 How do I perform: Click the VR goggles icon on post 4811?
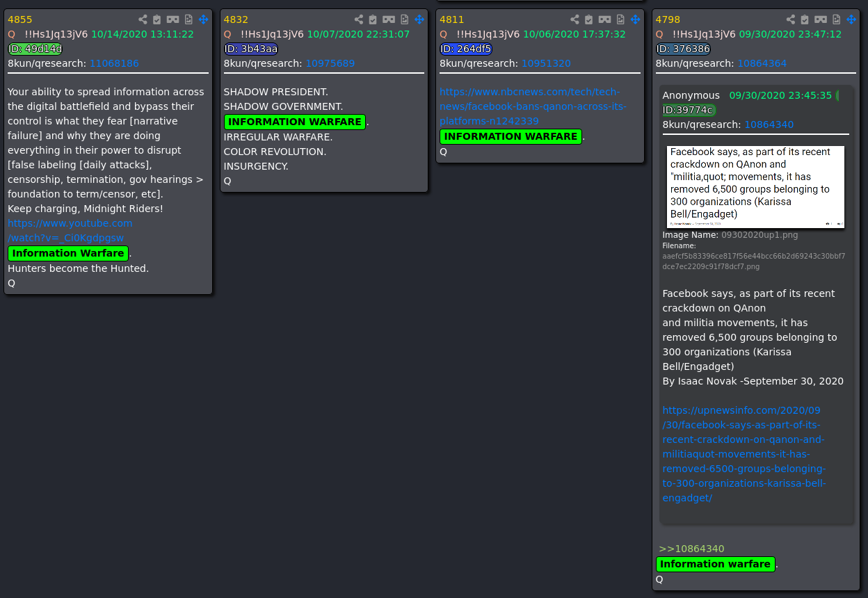pyautogui.click(x=605, y=19)
